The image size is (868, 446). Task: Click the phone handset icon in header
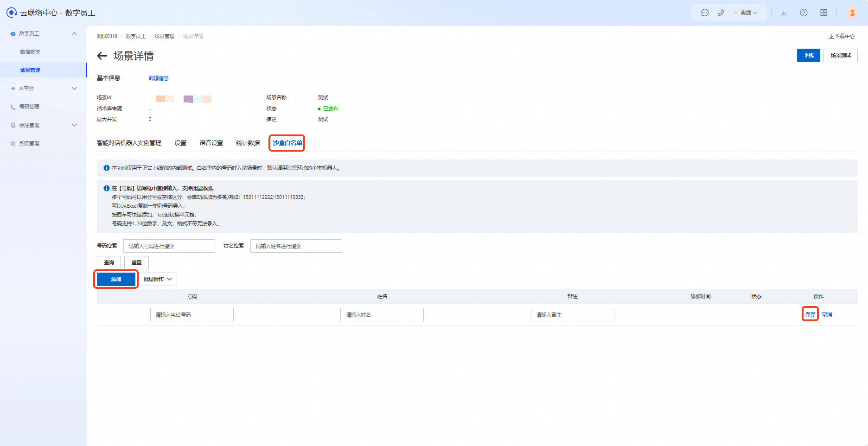tap(721, 13)
